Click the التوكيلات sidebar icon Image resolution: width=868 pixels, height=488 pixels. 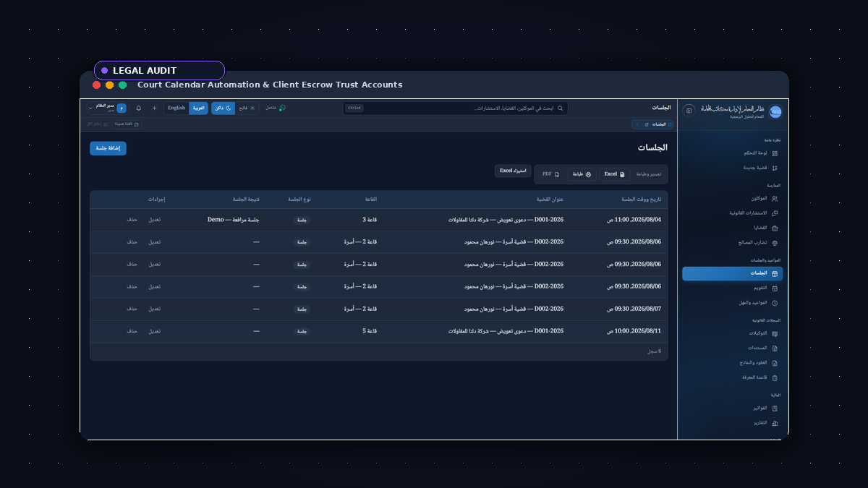pos(775,333)
